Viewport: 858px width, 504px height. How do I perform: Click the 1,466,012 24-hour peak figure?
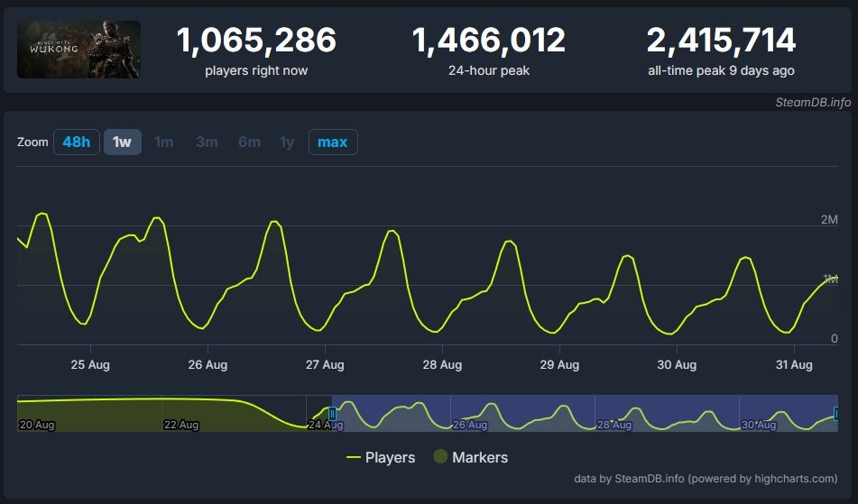(489, 41)
